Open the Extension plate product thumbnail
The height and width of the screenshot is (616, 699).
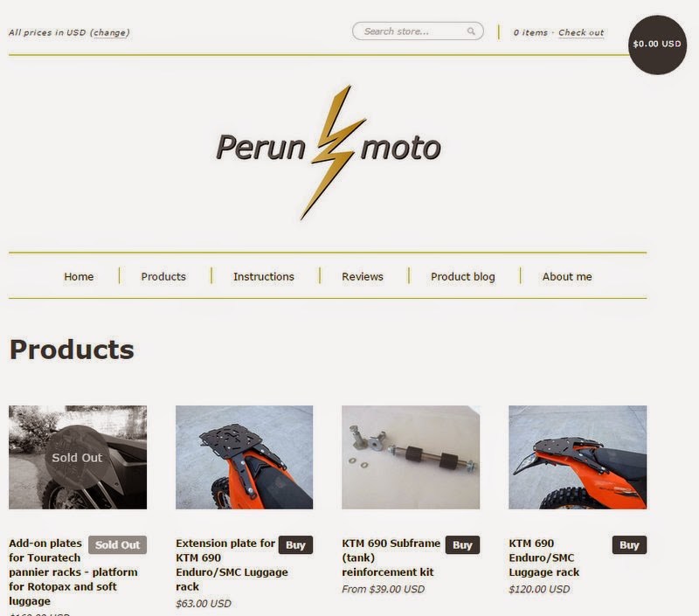[245, 457]
